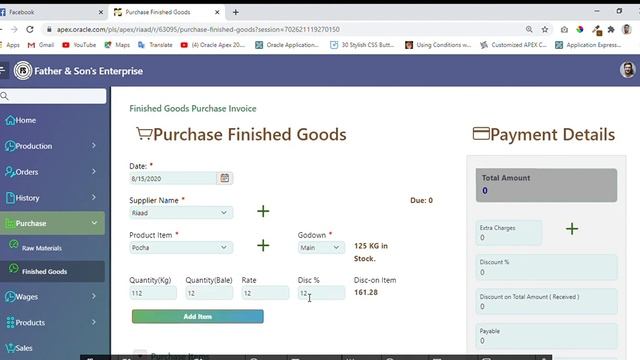640x360 pixels.
Task: Edit the Quantity(Kg) field
Action: click(x=153, y=293)
